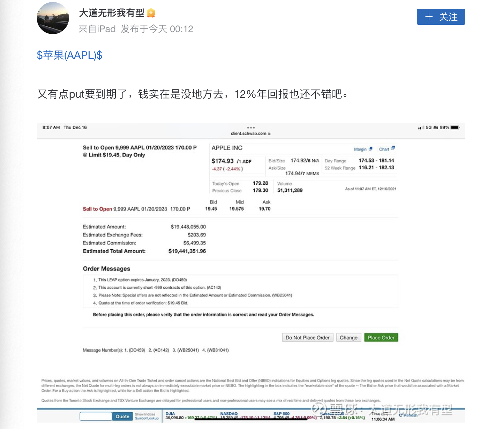Click the symbol quote input field

tap(96, 416)
